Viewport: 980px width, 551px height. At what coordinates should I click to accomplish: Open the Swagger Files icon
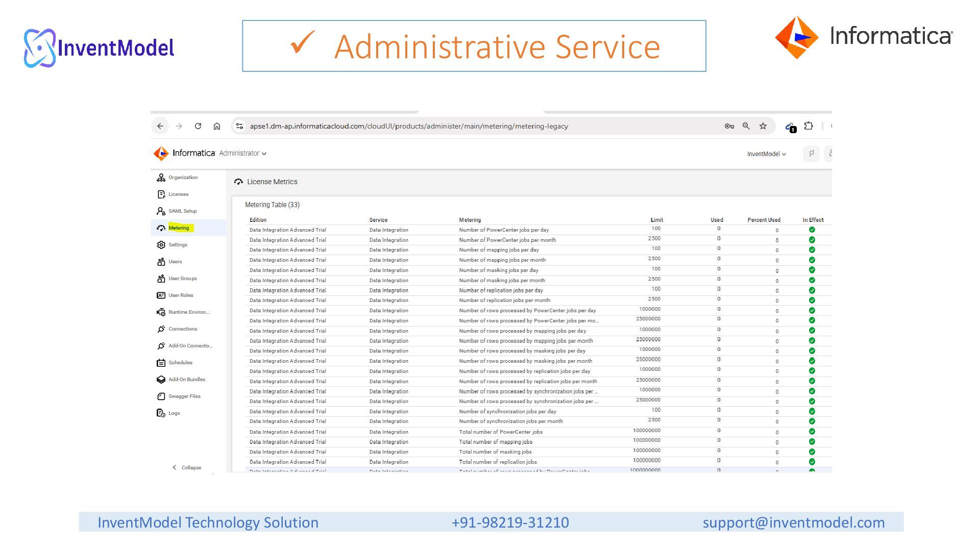pyautogui.click(x=161, y=396)
